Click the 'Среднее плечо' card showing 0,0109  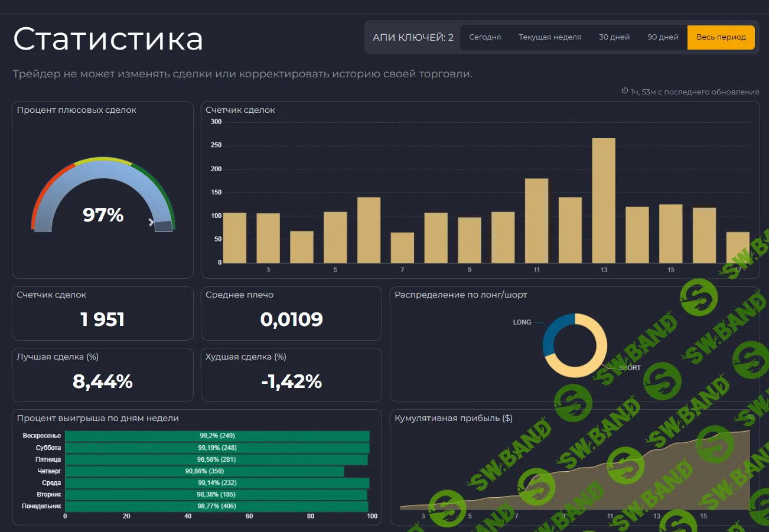point(291,320)
